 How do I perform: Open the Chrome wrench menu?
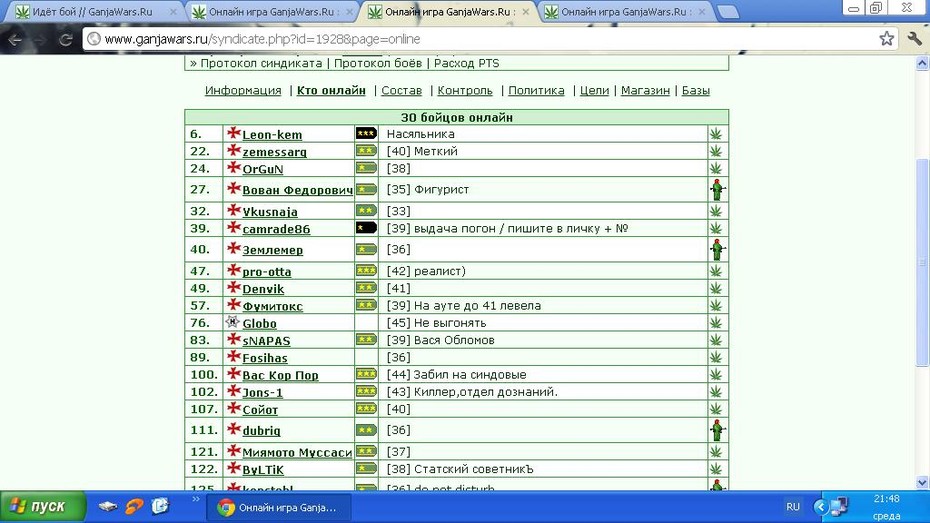click(915, 39)
